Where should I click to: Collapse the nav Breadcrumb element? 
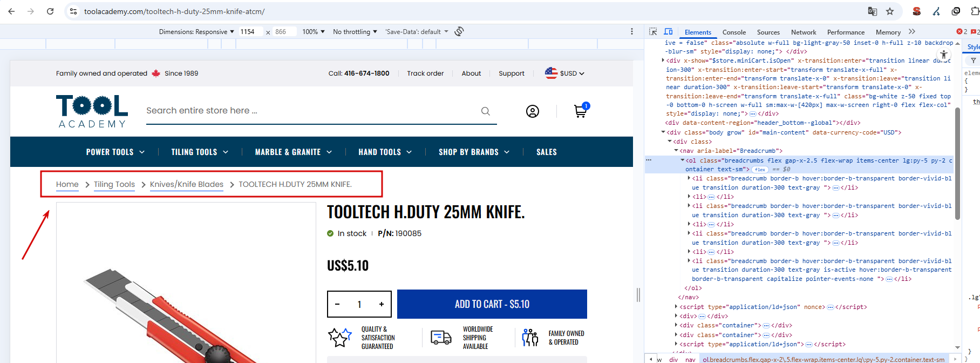(676, 151)
